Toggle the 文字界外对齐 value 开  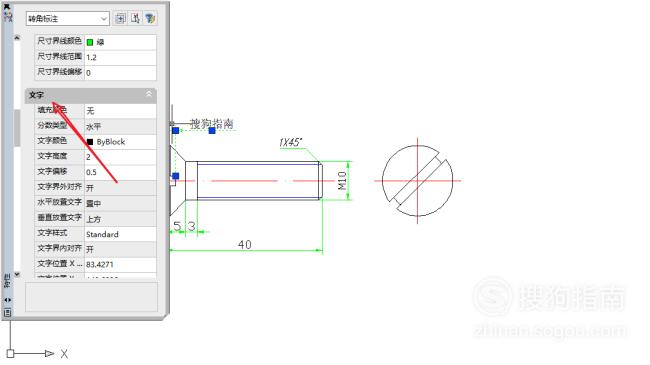click(x=120, y=187)
